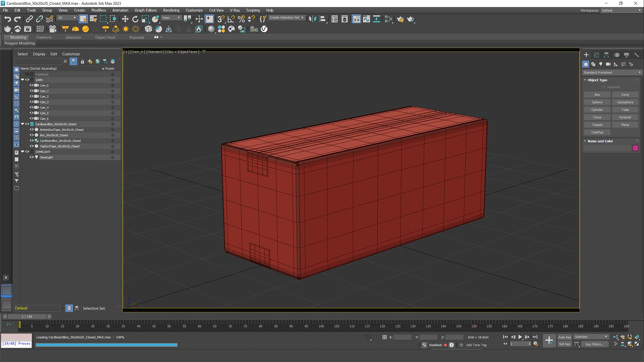This screenshot has width=644, height=362.
Task: Open Render Setup teapot with gear
Action: point(400,19)
